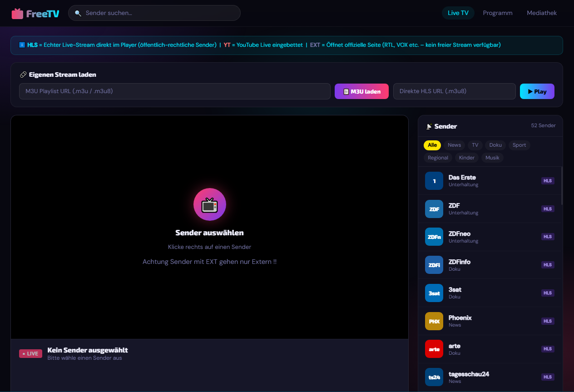Focus the Sender suchen search field
The image size is (574, 392).
[159, 13]
